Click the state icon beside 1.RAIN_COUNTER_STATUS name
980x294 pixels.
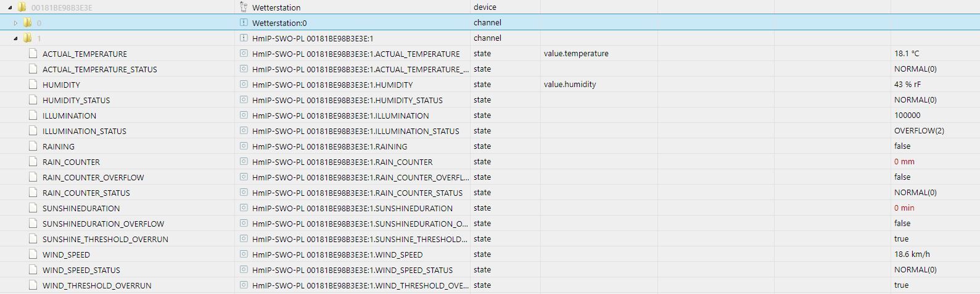tap(243, 193)
